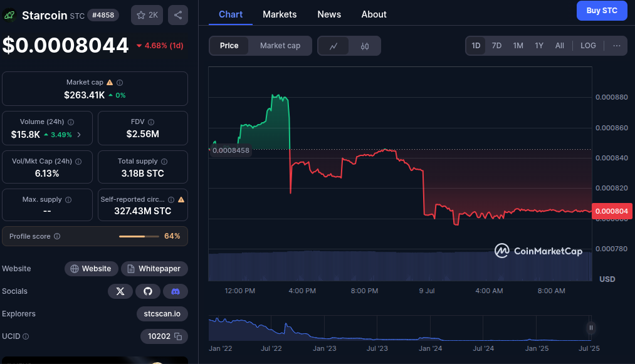
Task: Open the X (Twitter) social link
Action: [120, 291]
